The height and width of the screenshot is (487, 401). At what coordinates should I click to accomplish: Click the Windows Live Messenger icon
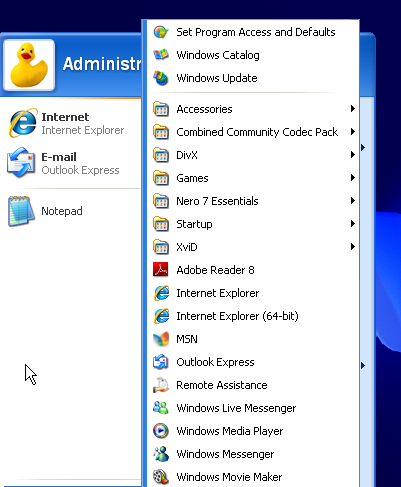161,408
